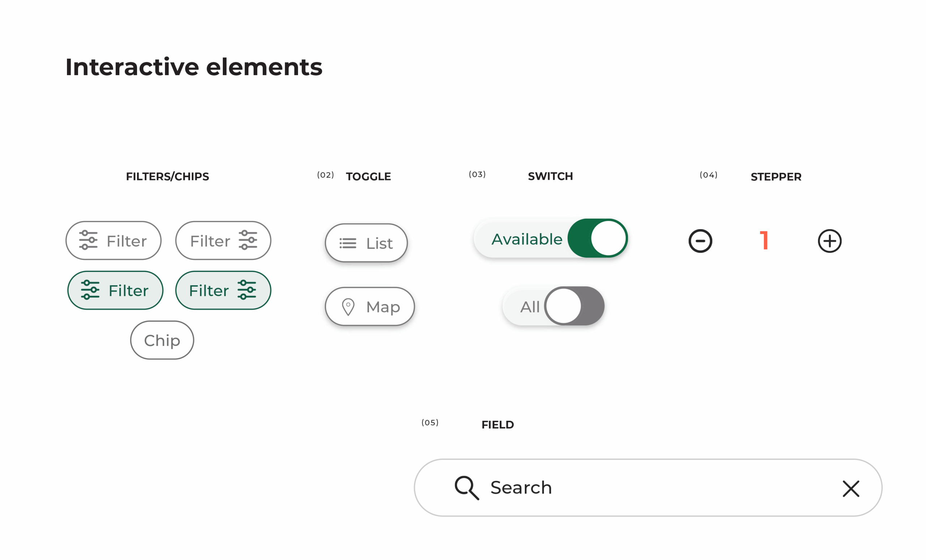Click the sliders icon in the gray left-icon Filter chip
The height and width of the screenshot is (560, 926).
pyautogui.click(x=88, y=240)
